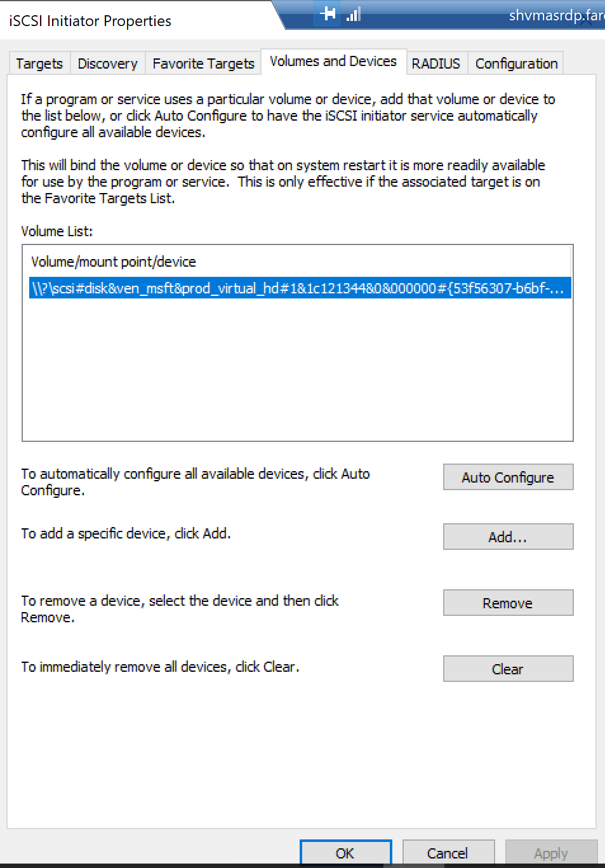The height and width of the screenshot is (868, 605).
Task: Click the Apply button
Action: 550,853
